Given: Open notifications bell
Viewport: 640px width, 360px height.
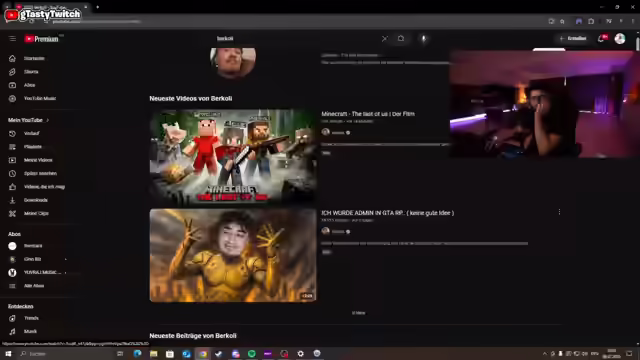Looking at the screenshot, I should tap(602, 38).
